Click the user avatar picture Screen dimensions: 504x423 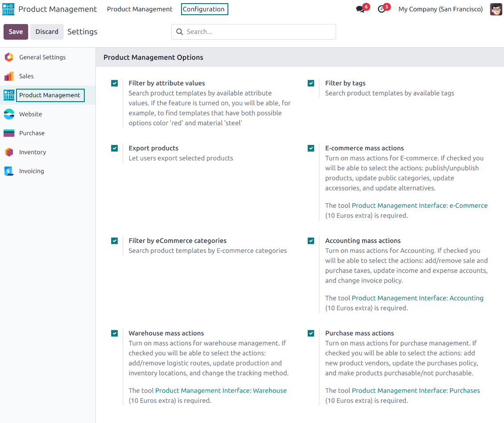tap(496, 9)
